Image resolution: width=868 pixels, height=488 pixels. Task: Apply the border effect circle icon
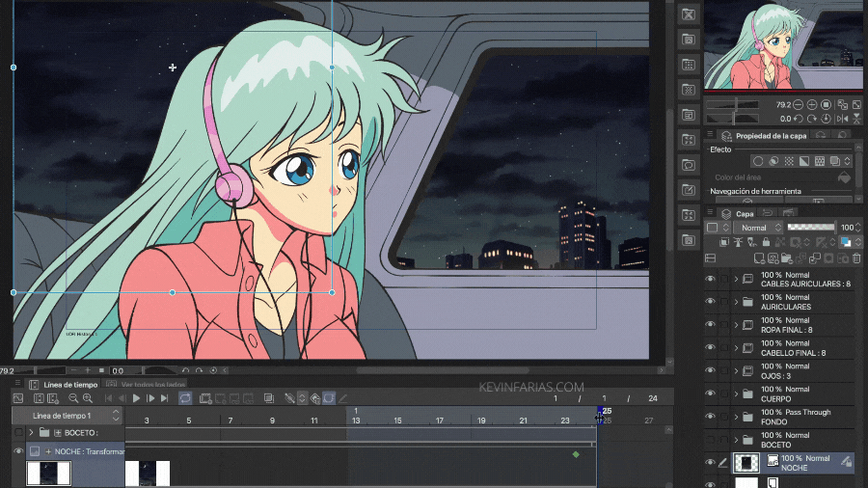758,161
